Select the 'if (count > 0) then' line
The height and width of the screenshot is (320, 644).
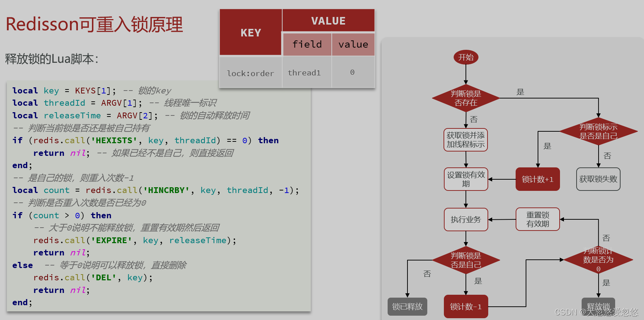click(x=62, y=215)
